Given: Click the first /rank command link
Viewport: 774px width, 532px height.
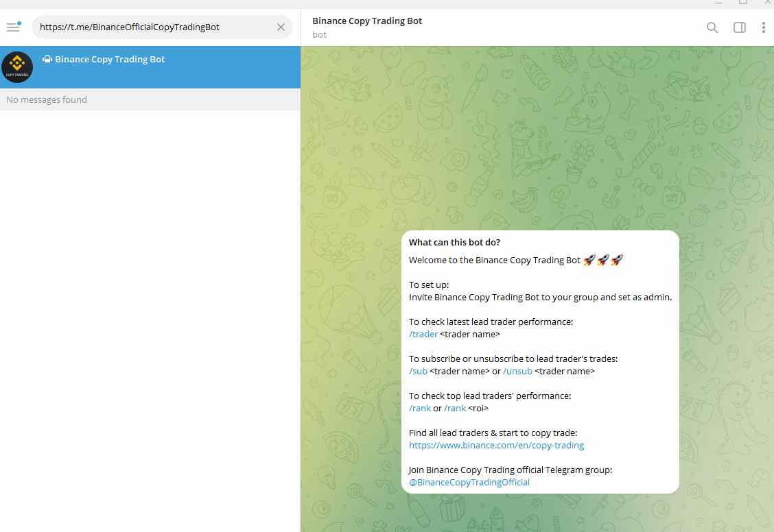Looking at the screenshot, I should click(x=419, y=408).
